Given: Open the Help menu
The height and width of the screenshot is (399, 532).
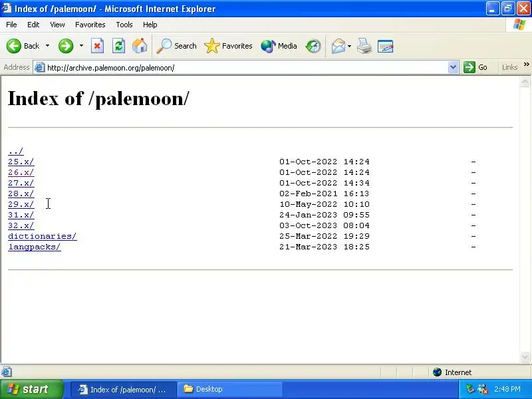Looking at the screenshot, I should (150, 25).
